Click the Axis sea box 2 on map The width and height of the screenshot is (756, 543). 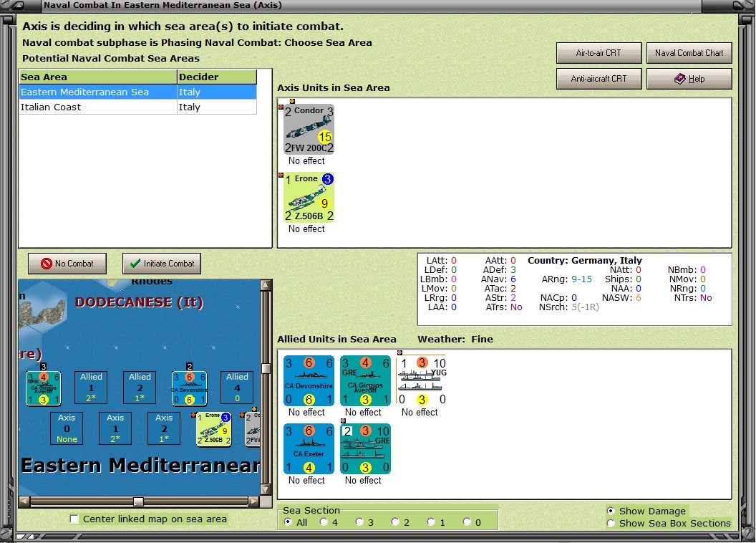pyautogui.click(x=164, y=428)
